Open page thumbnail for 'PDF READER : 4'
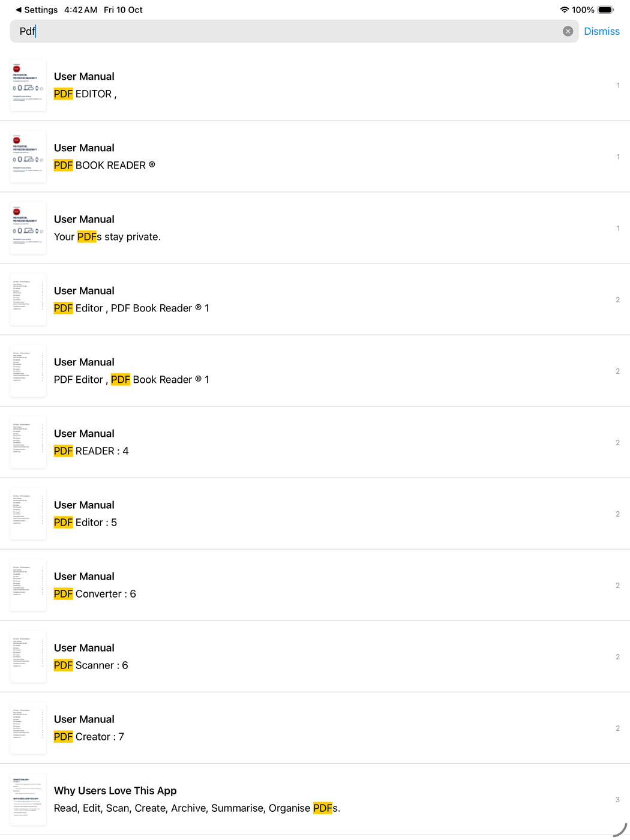This screenshot has width=630, height=840. pyautogui.click(x=28, y=442)
